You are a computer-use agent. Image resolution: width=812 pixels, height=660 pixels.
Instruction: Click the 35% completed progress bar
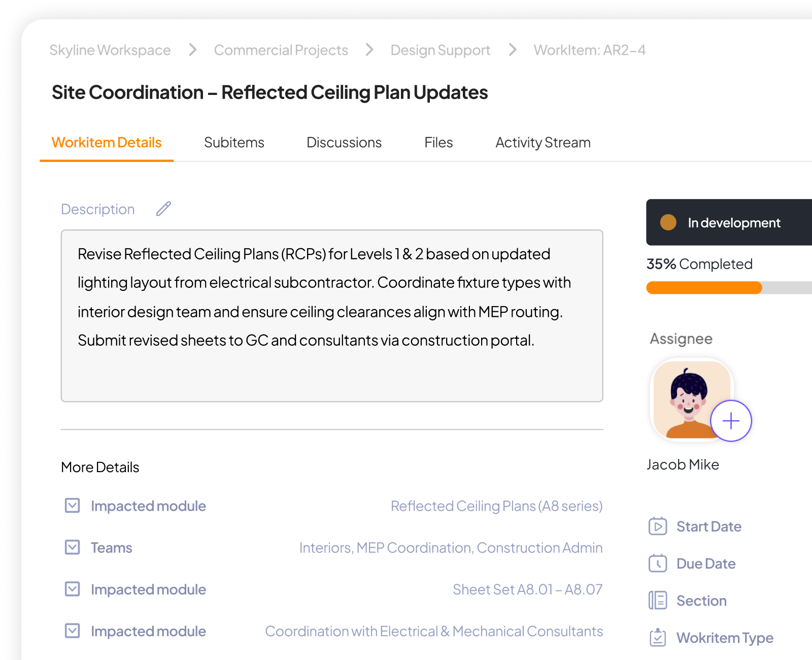tap(729, 288)
